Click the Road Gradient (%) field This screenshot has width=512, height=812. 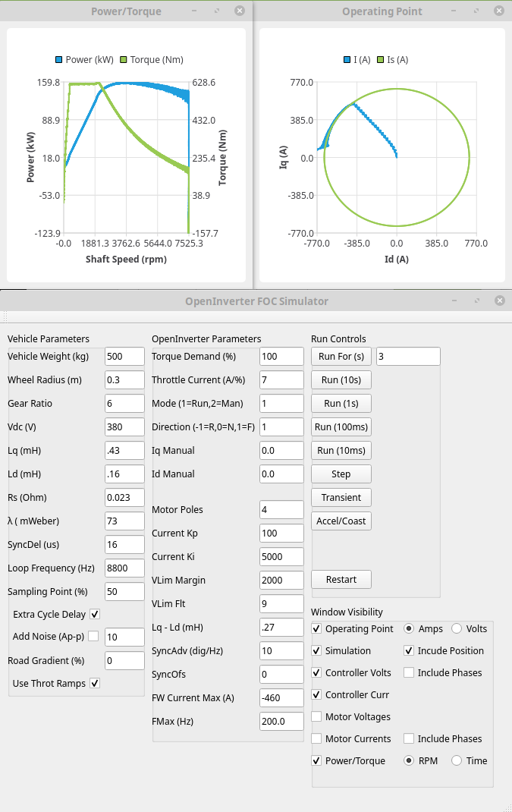click(124, 660)
